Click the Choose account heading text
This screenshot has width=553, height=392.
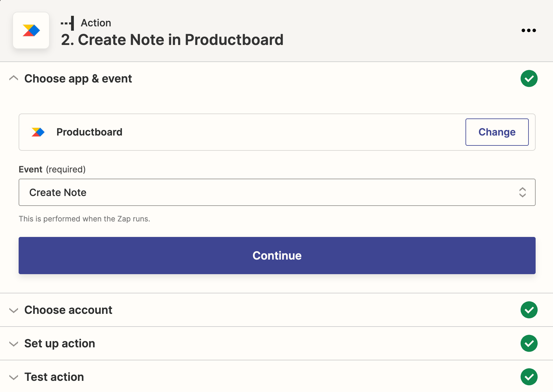[x=68, y=310]
